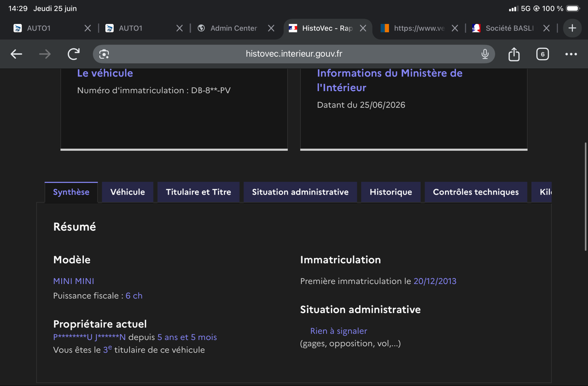Tap the browser forward arrow
The width and height of the screenshot is (588, 386).
click(45, 54)
